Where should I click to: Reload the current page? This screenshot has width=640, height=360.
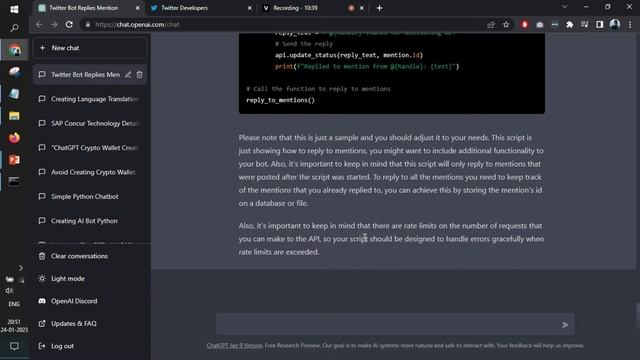pyautogui.click(x=69, y=24)
